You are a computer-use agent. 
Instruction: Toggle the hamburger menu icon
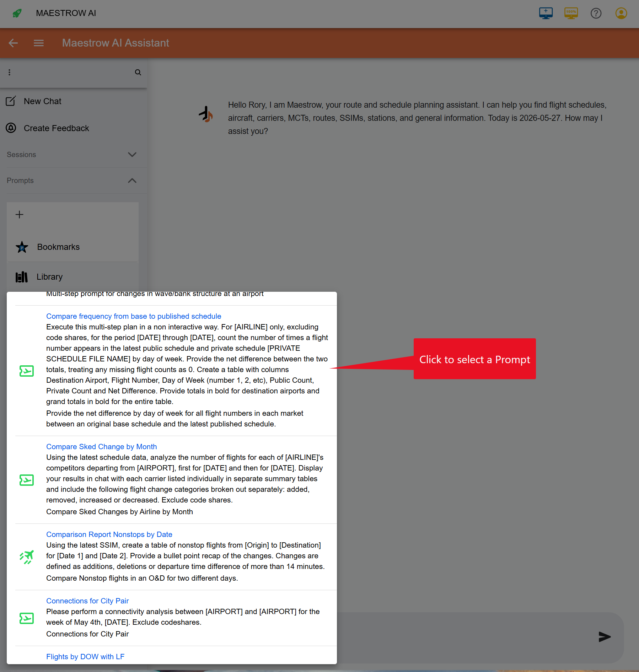tap(39, 43)
